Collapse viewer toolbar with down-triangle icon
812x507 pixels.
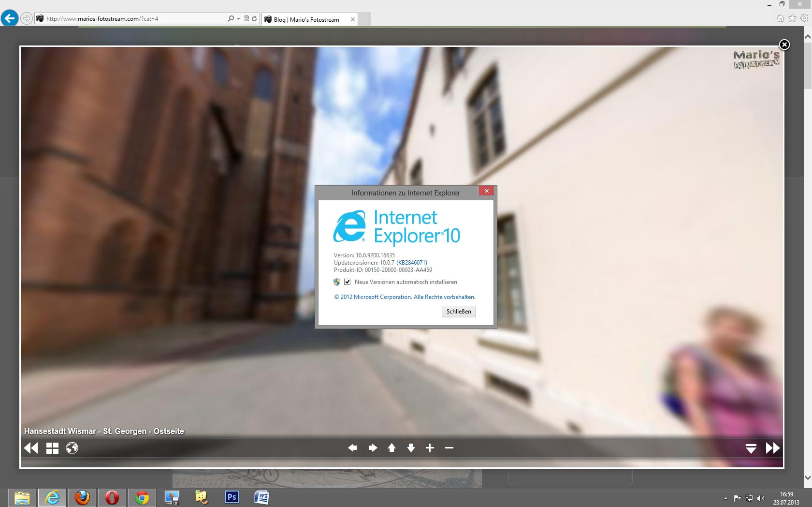click(751, 448)
